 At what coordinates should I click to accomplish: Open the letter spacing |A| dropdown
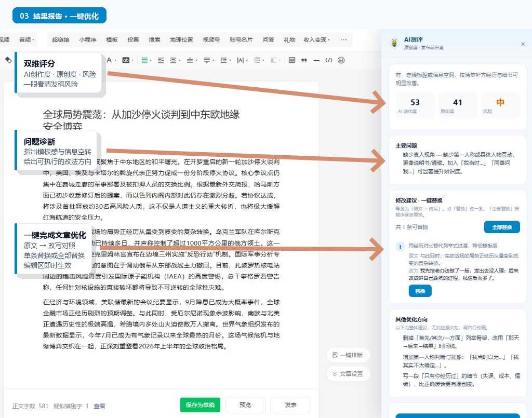click(242, 60)
